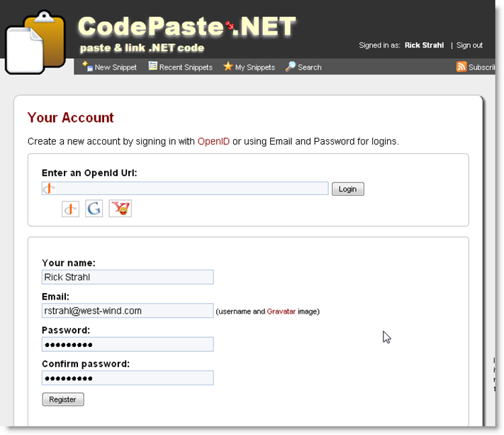Click the My Snippets star icon
Screen dimensions: 504x435
[x=228, y=66]
